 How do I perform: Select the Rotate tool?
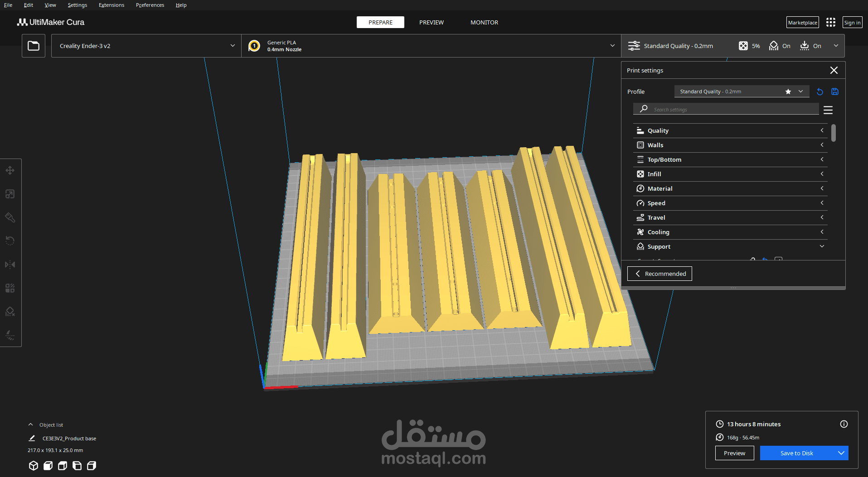[x=10, y=241]
